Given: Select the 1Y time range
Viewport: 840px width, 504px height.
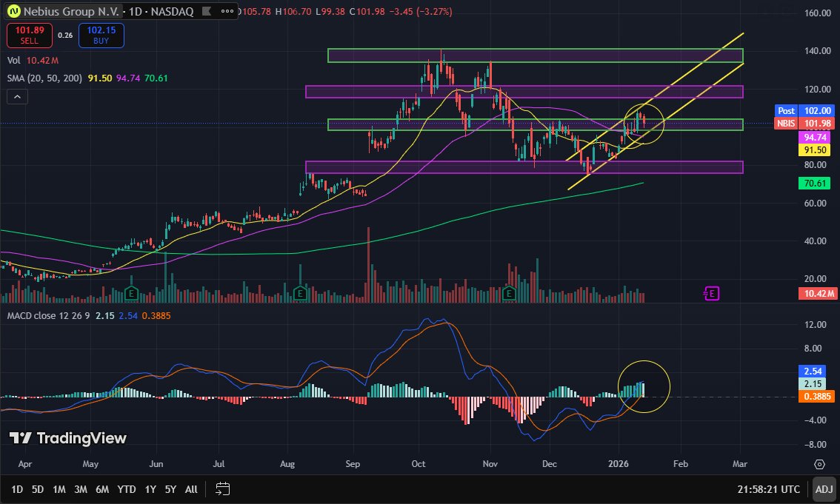Looking at the screenshot, I should 150,489.
